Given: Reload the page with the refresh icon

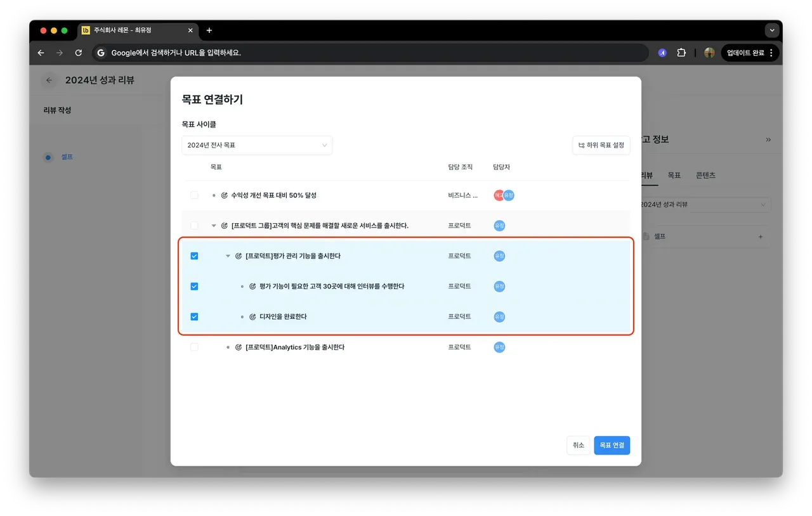Looking at the screenshot, I should click(x=79, y=53).
